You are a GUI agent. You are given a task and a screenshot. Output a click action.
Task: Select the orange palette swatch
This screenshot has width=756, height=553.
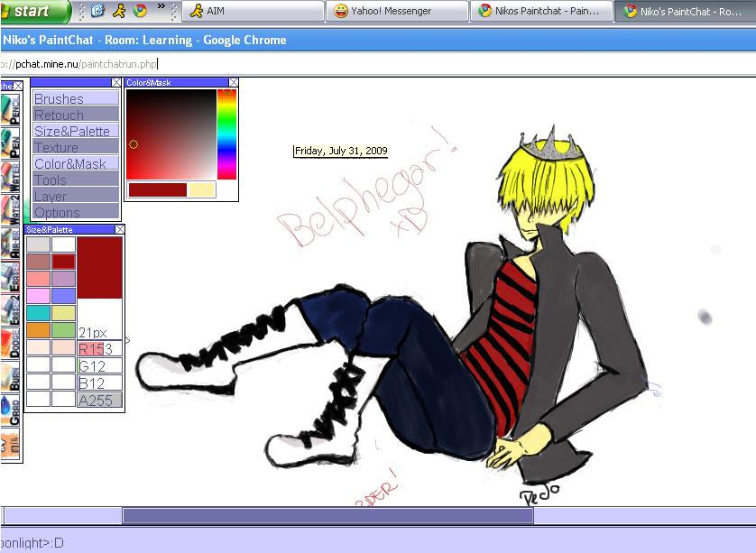[x=38, y=330]
